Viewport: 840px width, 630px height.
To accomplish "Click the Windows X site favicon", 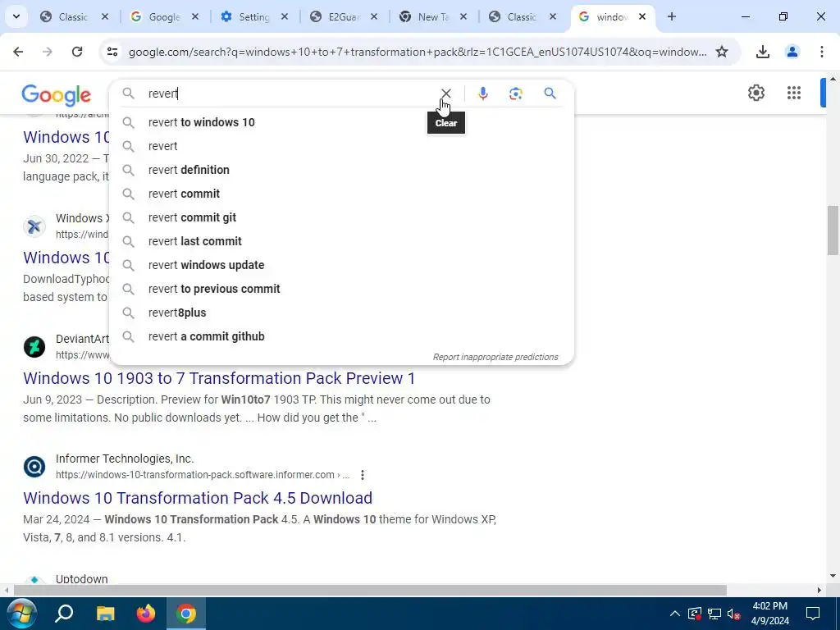I will click(34, 226).
